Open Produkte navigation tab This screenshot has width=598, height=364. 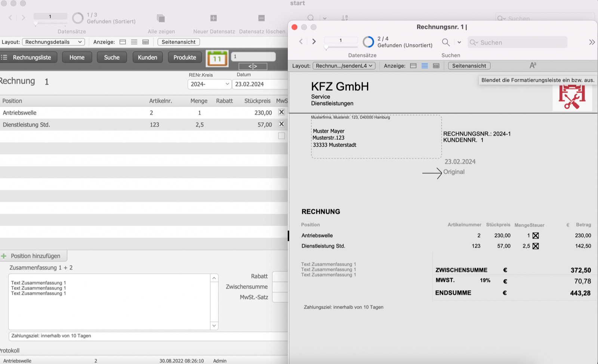click(185, 57)
